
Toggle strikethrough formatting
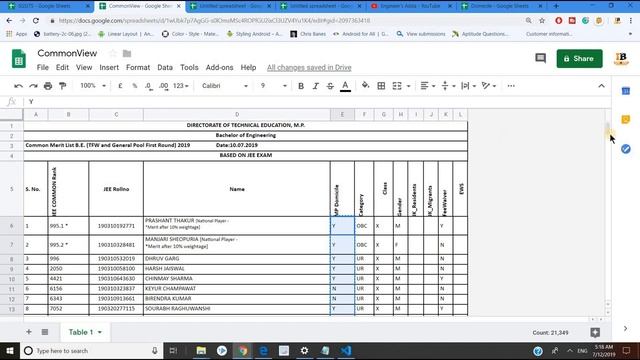330,86
